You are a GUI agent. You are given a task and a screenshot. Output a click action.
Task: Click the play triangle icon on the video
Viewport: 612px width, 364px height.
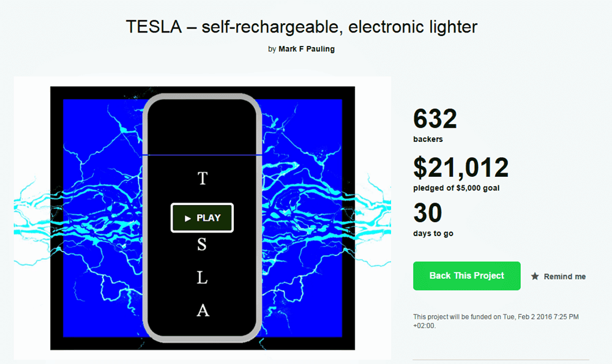point(188,218)
